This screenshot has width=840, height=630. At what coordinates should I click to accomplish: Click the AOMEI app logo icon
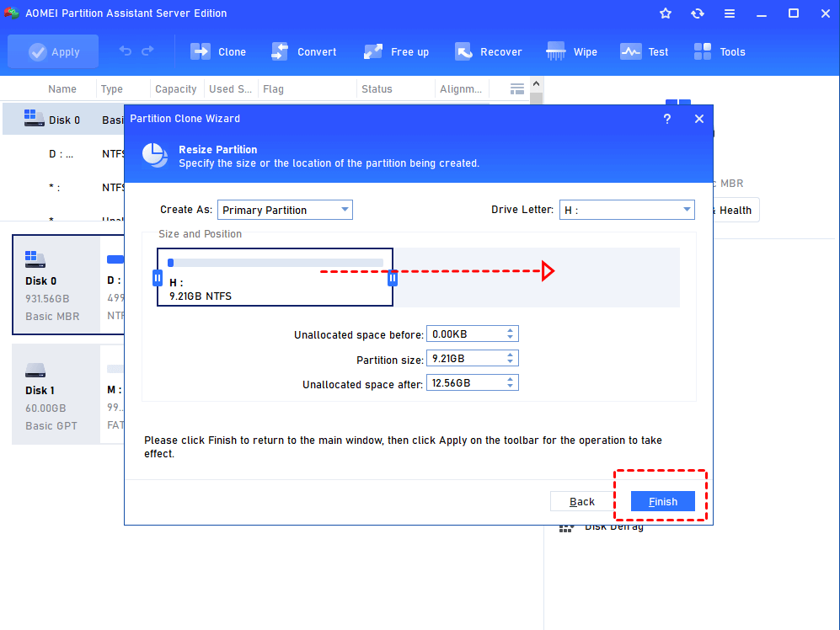[11, 13]
